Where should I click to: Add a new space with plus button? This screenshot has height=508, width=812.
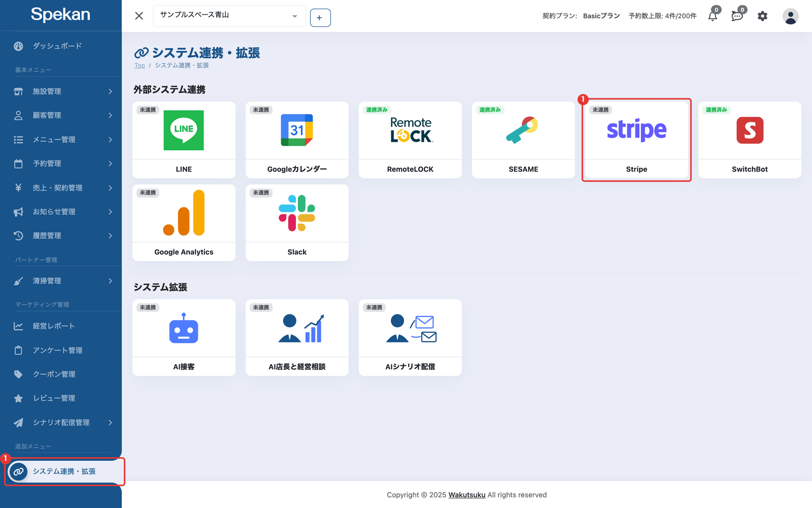(x=320, y=18)
